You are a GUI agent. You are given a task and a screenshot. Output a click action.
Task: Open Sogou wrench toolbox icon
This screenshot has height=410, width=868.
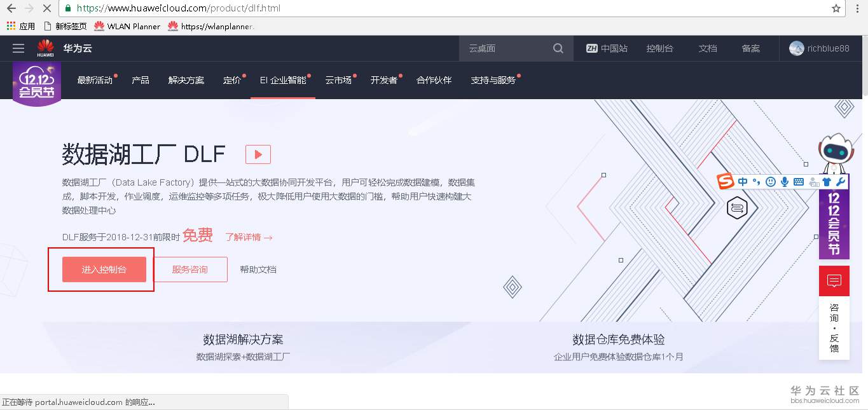pos(840,182)
